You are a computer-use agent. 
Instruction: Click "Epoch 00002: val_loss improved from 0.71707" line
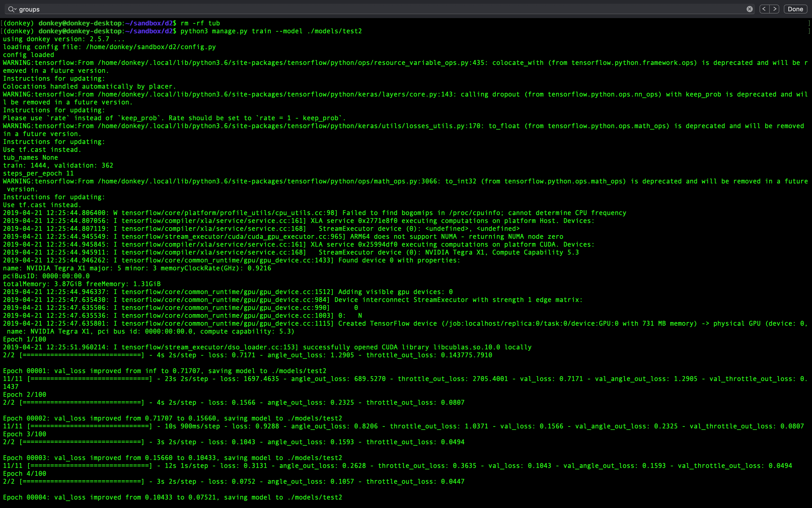(173, 418)
